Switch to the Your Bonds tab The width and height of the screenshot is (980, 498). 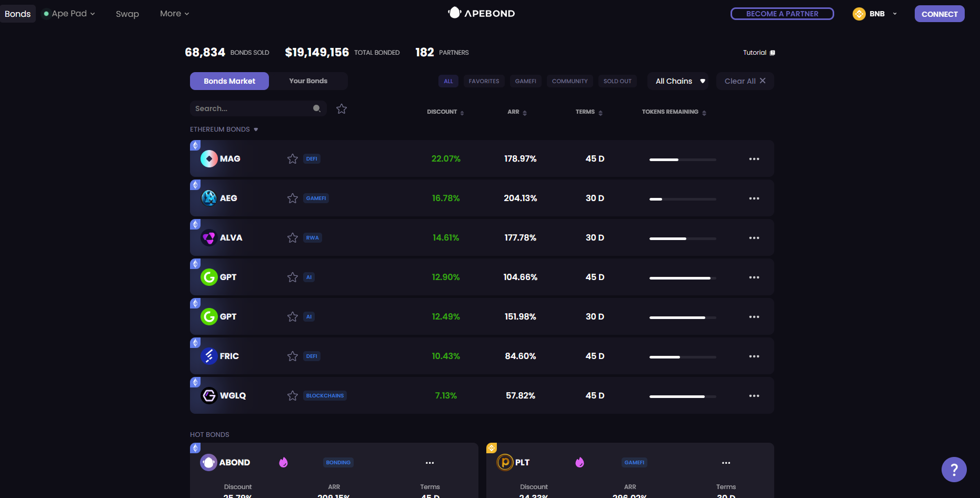(308, 81)
